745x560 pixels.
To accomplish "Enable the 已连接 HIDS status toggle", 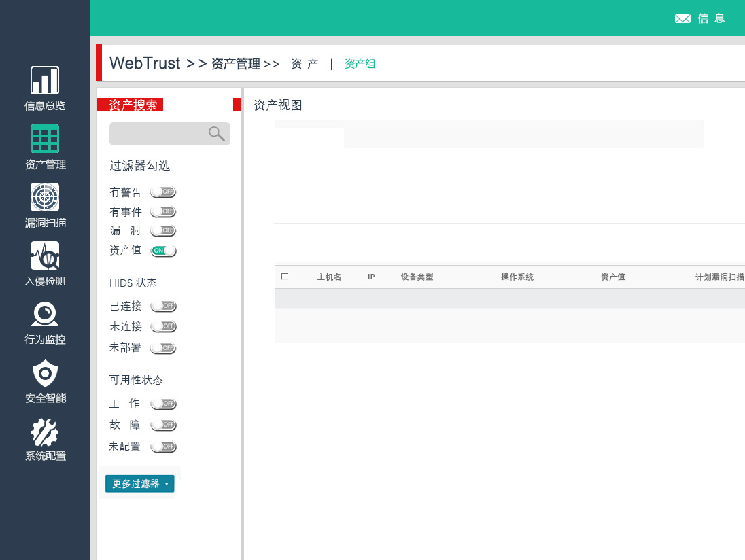I will click(163, 305).
